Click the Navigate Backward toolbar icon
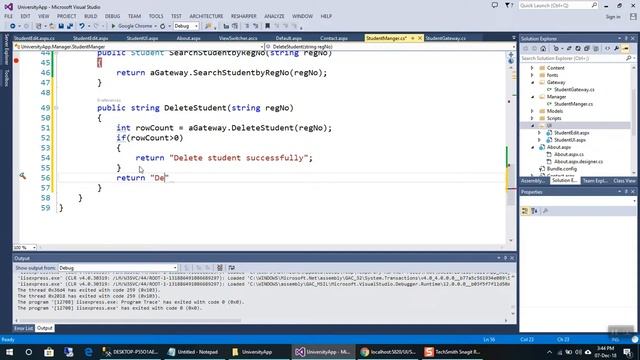This screenshot has width=640, height=360. [13, 26]
